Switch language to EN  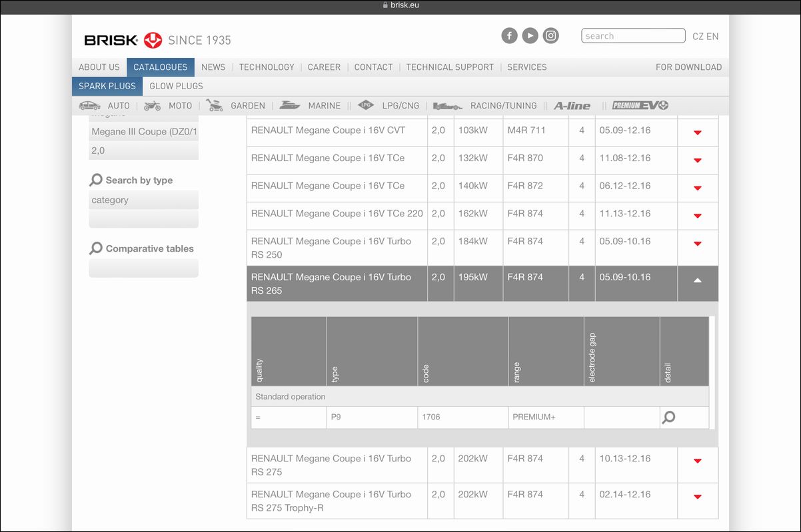pyautogui.click(x=712, y=37)
